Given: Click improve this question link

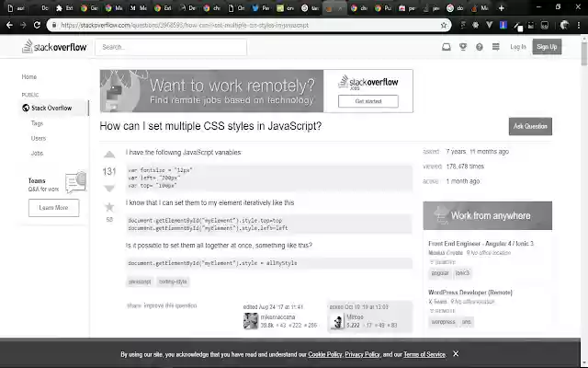Looking at the screenshot, I should [170, 305].
